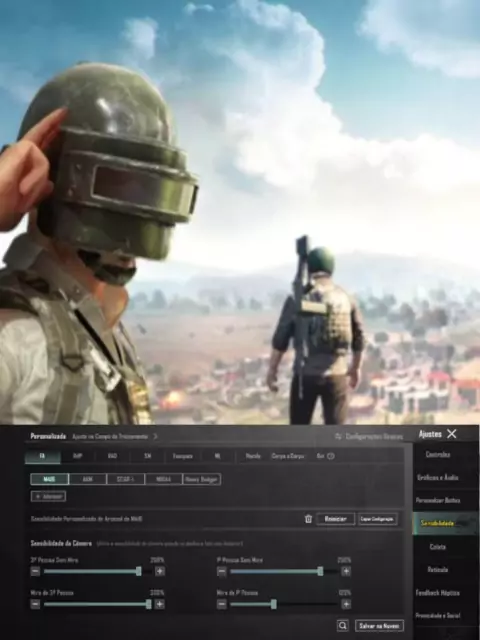Click the Sensibilidade da Câmera heading
The height and width of the screenshot is (640, 480).
[61, 543]
